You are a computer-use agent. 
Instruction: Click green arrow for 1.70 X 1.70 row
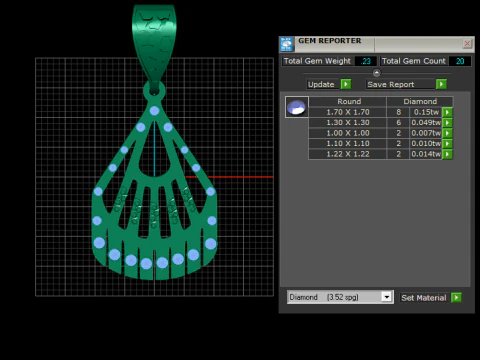(x=447, y=112)
